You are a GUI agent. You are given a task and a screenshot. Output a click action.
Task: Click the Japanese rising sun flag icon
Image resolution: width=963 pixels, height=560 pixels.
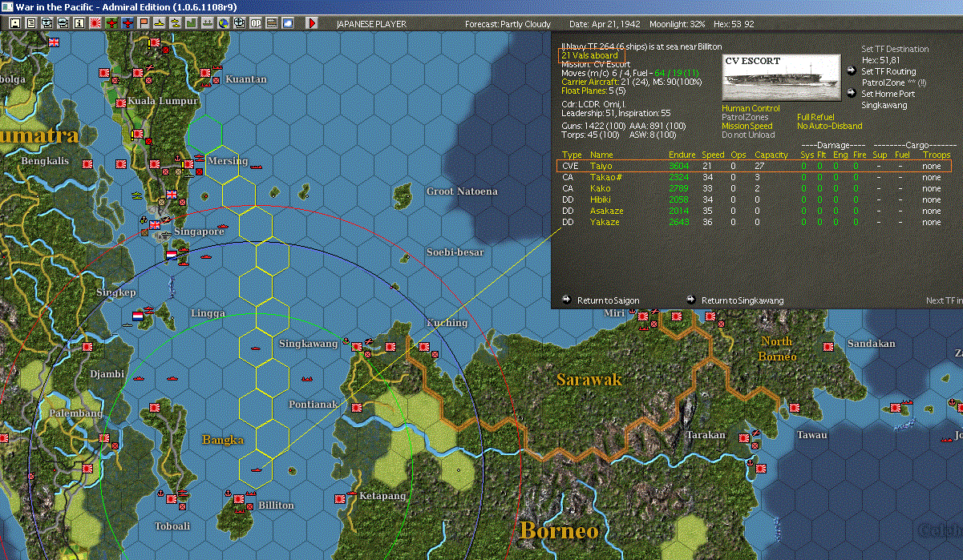pyautogui.click(x=95, y=23)
